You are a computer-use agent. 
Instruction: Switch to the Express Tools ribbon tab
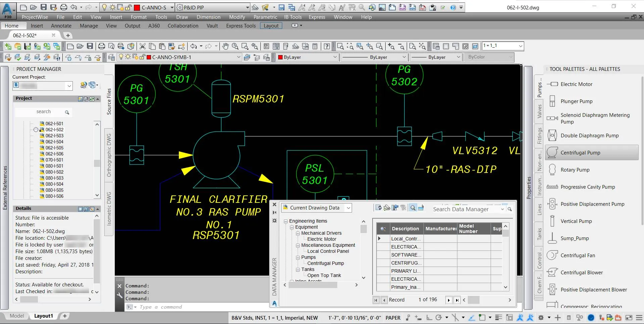coord(240,26)
